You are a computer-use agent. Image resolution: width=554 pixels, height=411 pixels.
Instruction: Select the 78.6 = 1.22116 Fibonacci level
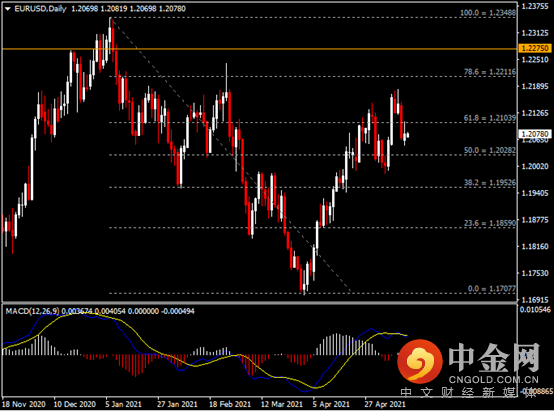click(490, 72)
